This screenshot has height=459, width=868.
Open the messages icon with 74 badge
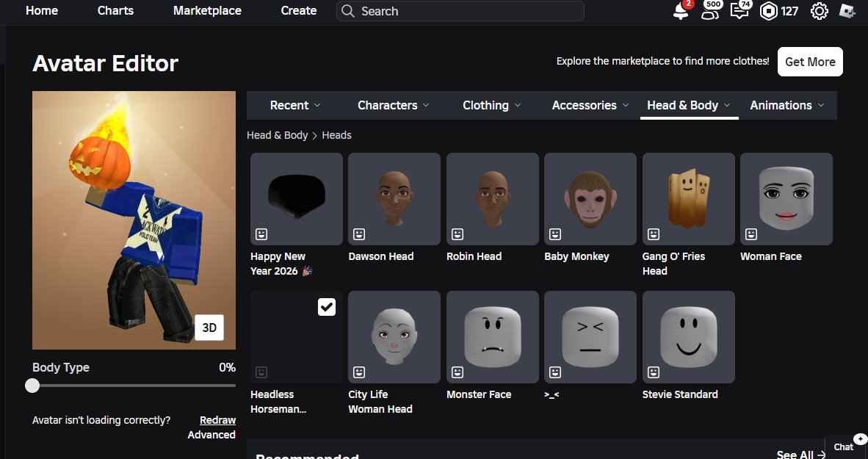coord(739,12)
